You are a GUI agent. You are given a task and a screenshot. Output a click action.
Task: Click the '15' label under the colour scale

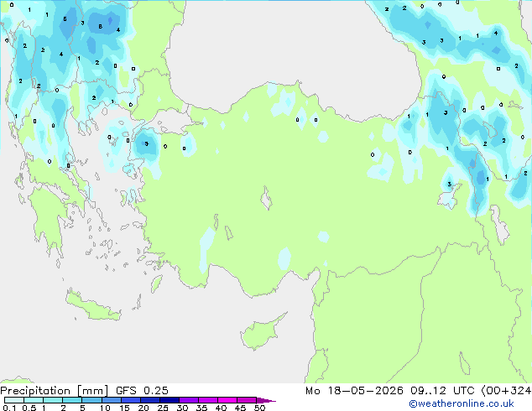click(x=124, y=408)
